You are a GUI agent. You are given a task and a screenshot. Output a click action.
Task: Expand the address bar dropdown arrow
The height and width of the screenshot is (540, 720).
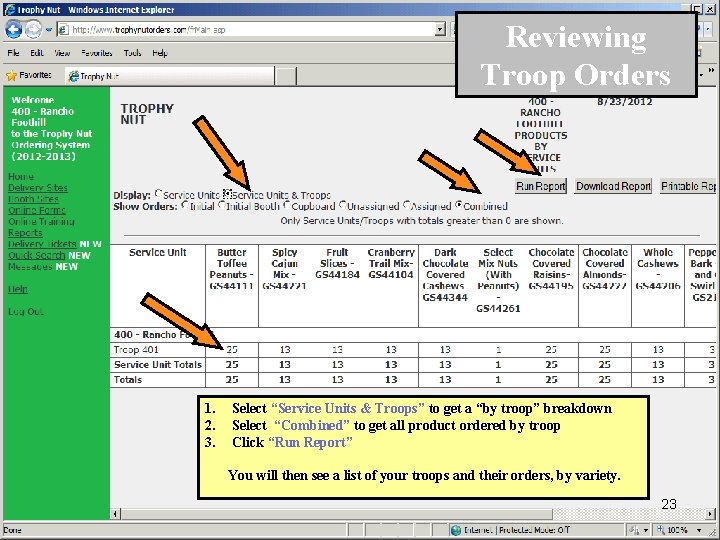pos(440,30)
